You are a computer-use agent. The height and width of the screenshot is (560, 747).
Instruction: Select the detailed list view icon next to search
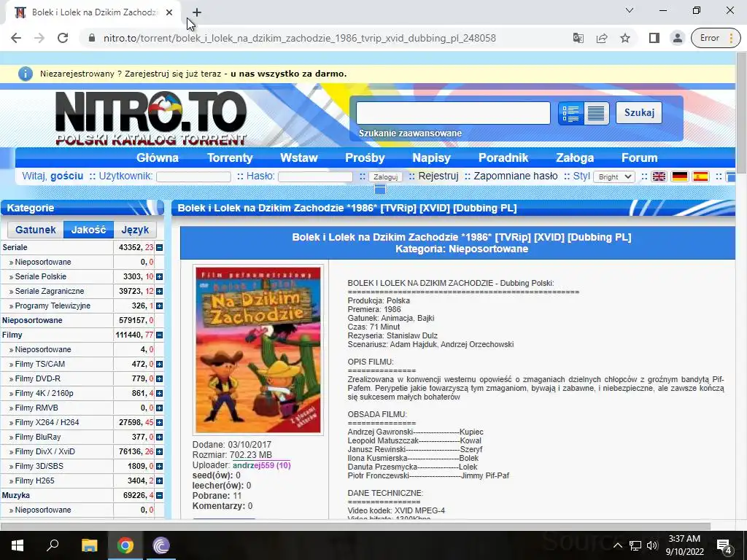[x=570, y=113]
